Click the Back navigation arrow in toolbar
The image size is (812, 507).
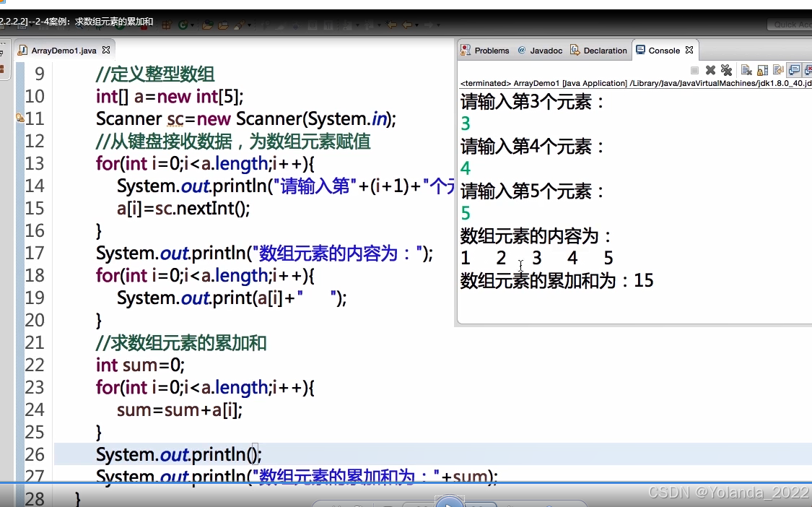[407, 25]
